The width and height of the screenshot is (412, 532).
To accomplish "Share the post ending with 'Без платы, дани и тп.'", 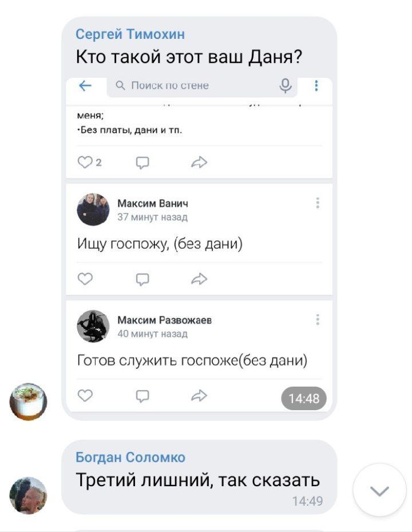I will [199, 162].
